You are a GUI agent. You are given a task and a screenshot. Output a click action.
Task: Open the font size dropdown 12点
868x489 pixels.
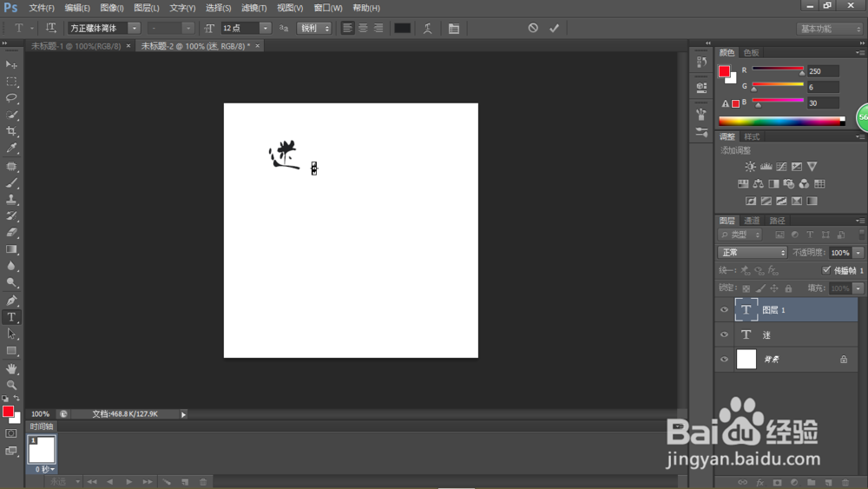point(265,28)
